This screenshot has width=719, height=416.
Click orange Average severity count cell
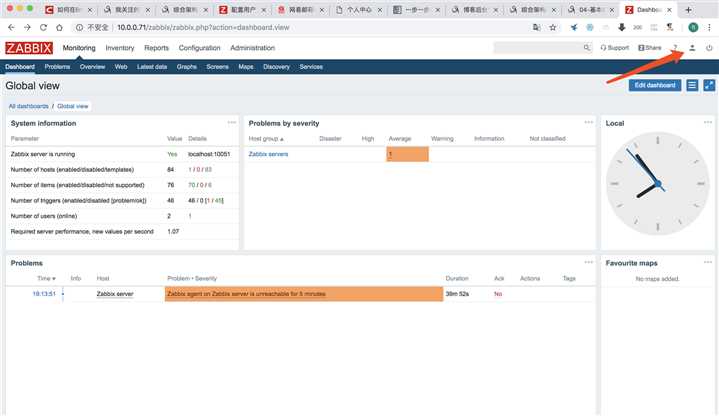[408, 154]
